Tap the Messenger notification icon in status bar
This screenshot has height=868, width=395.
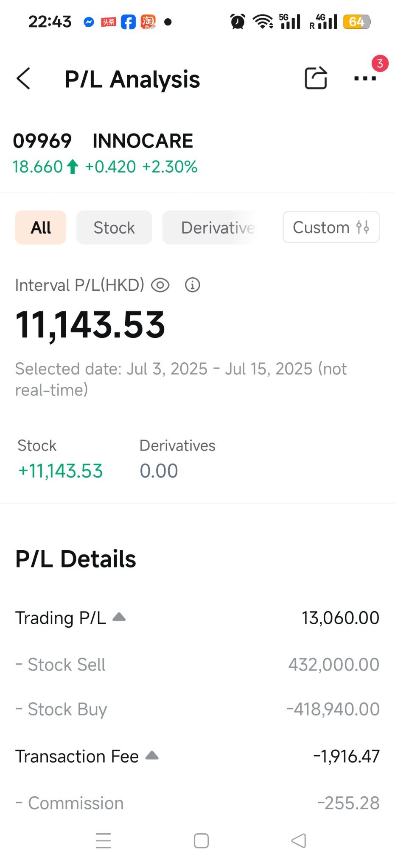click(x=89, y=22)
